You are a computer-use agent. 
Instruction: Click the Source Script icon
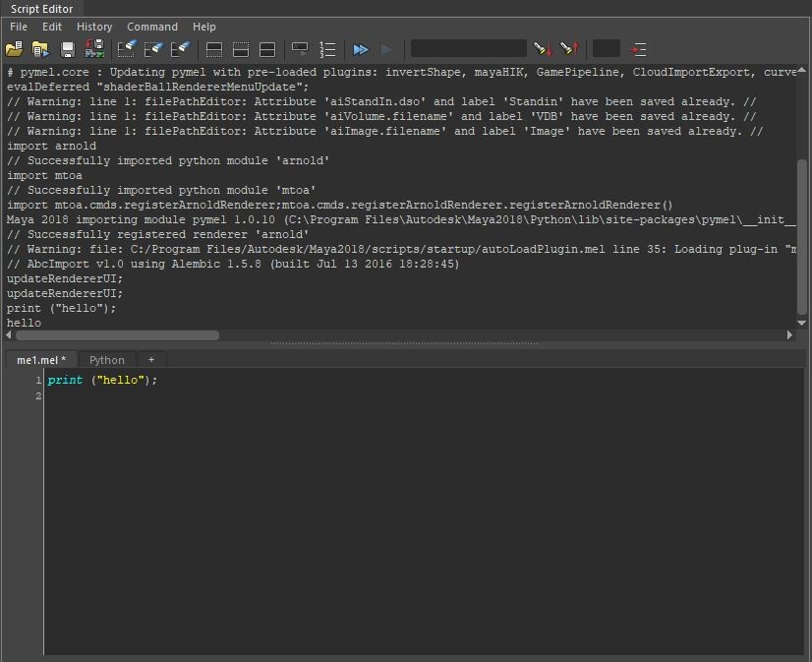click(40, 48)
